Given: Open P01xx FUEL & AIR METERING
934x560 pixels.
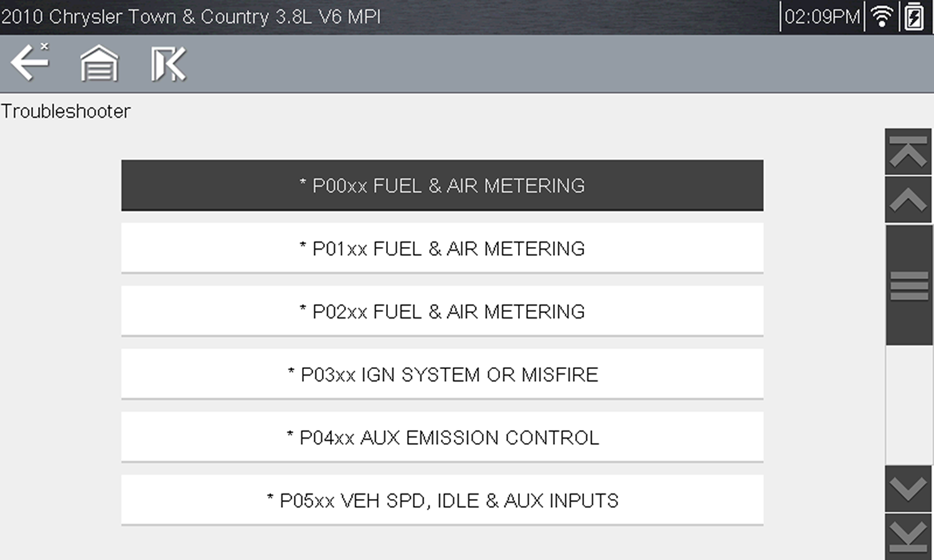Looking at the screenshot, I should [442, 248].
